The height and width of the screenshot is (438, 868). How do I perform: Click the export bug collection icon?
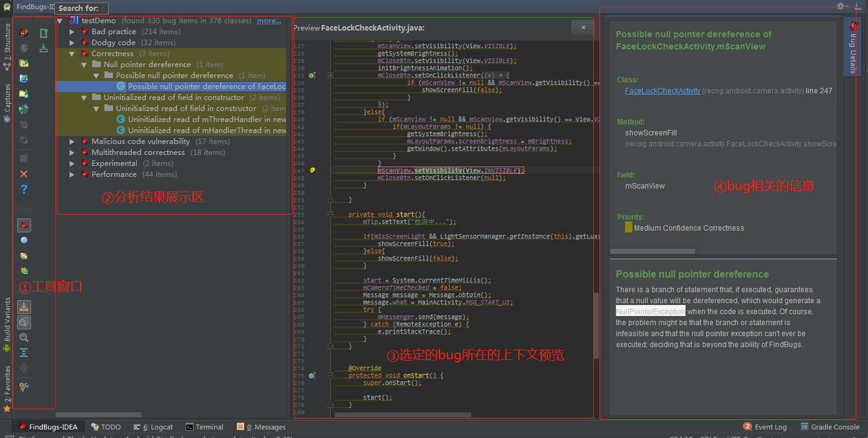coord(43,33)
